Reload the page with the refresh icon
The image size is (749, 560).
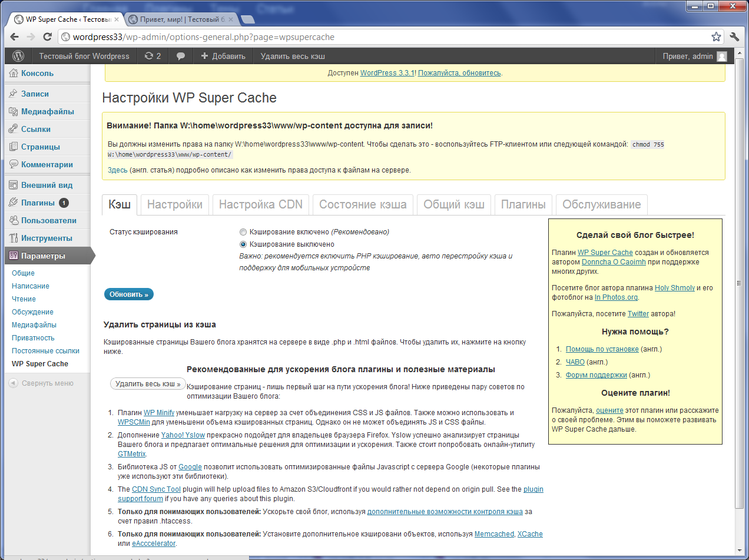[48, 37]
